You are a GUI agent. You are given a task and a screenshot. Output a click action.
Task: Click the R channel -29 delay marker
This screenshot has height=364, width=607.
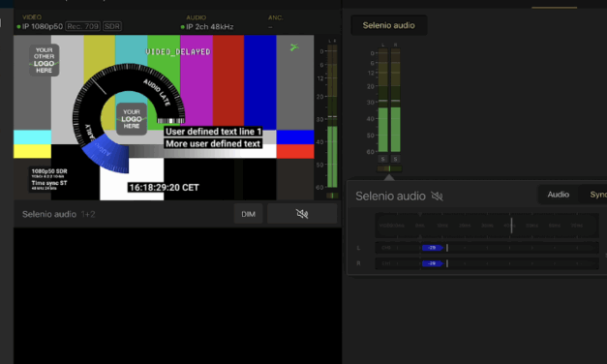tap(432, 263)
